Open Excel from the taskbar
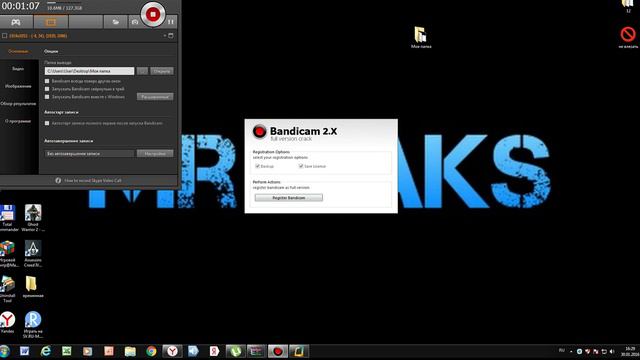This screenshot has height=360, width=640. pos(67,351)
